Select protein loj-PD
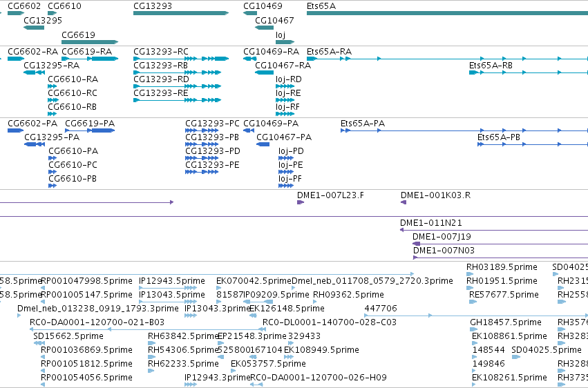588x388 pixels. tap(286, 158)
